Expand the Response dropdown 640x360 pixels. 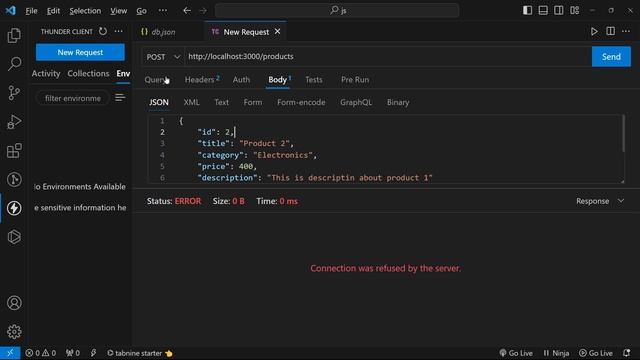tap(600, 201)
